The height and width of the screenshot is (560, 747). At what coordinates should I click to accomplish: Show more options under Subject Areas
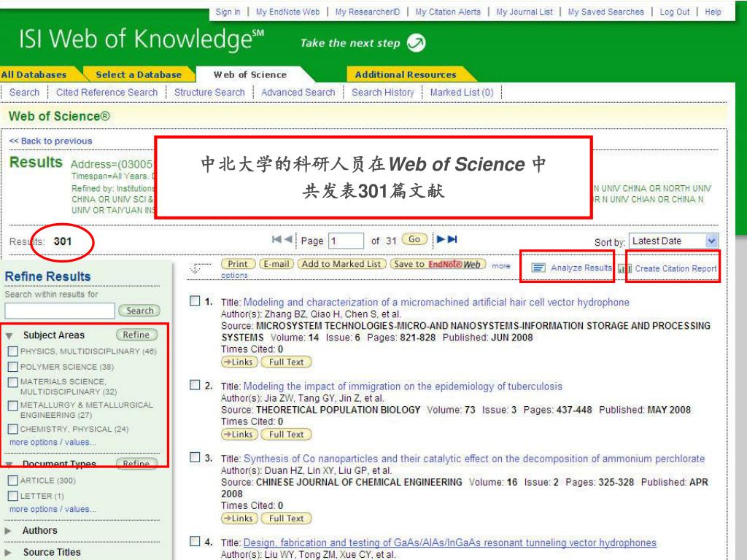[53, 443]
